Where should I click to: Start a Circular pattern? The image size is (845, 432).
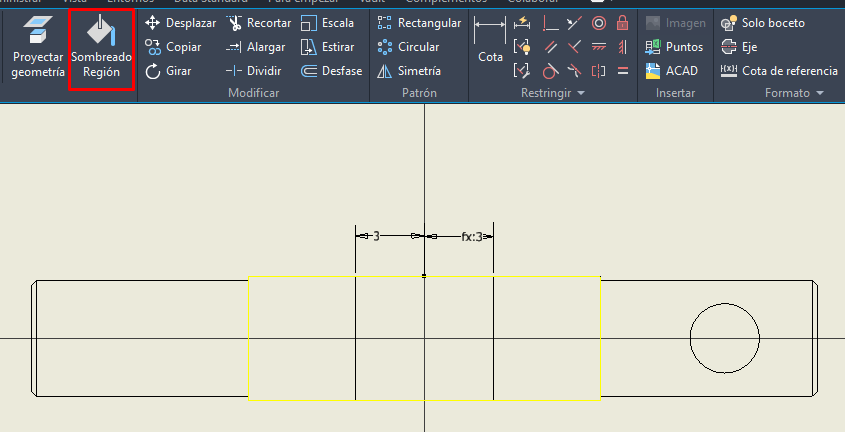click(x=408, y=47)
